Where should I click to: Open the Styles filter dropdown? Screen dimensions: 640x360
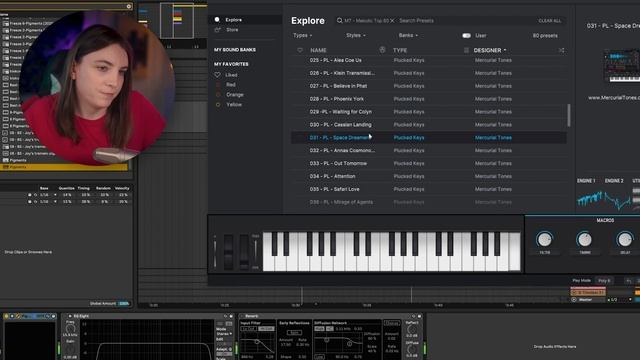(356, 36)
